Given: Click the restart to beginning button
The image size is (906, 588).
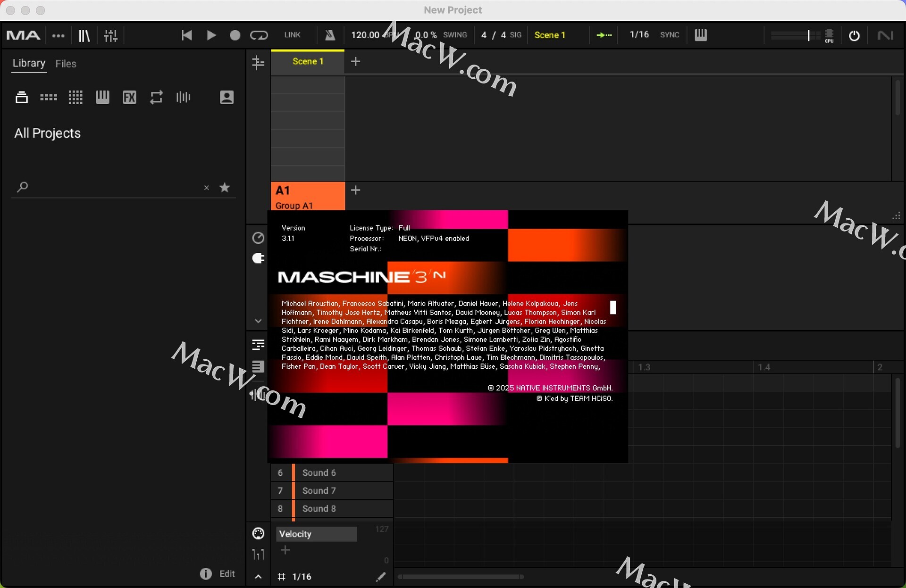Looking at the screenshot, I should coord(186,35).
